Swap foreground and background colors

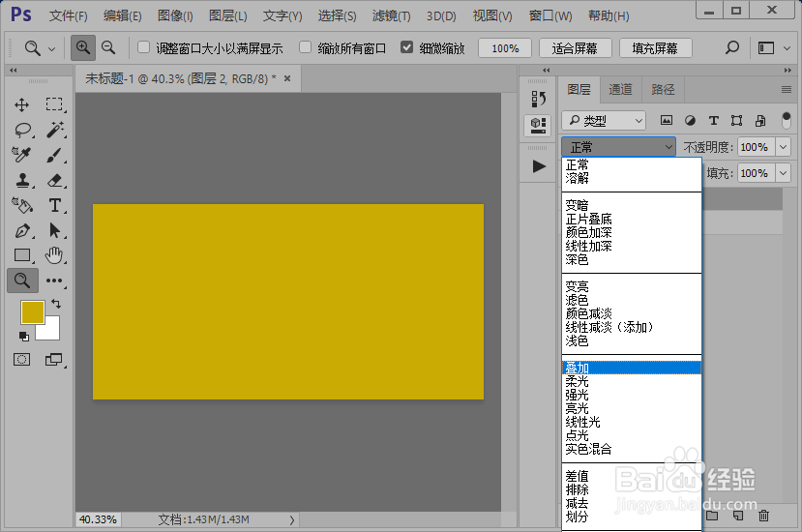click(56, 304)
